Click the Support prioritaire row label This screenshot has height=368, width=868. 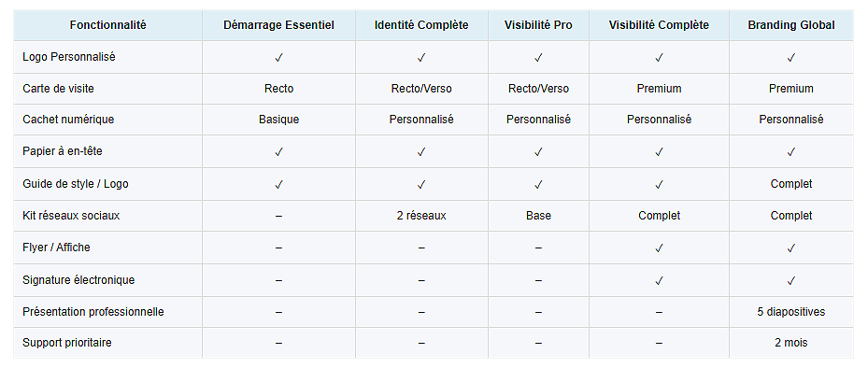67,343
